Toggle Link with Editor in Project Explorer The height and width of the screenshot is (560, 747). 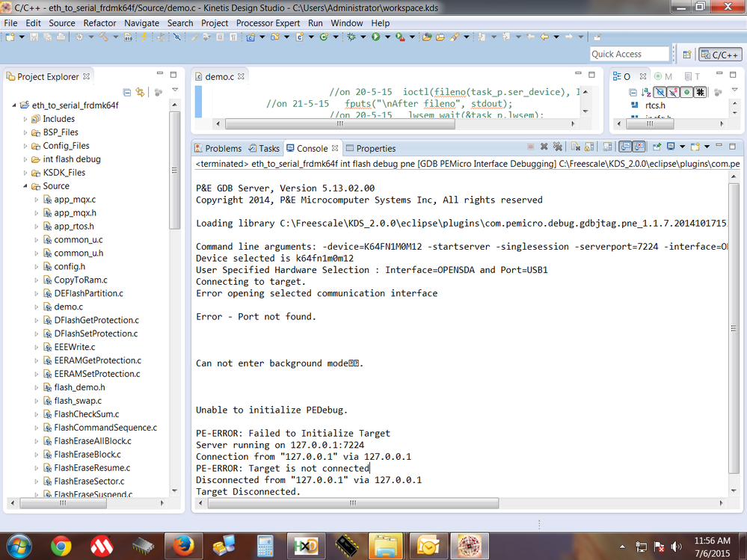tap(140, 92)
